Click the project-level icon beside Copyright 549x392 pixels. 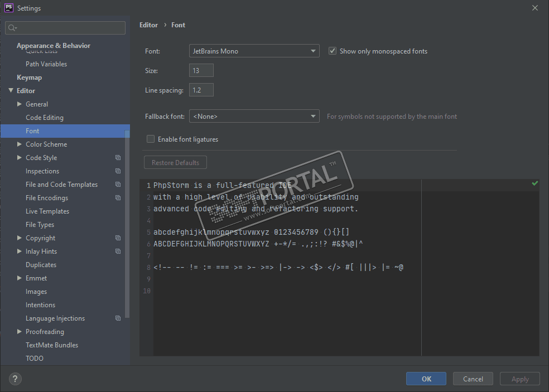pyautogui.click(x=118, y=238)
